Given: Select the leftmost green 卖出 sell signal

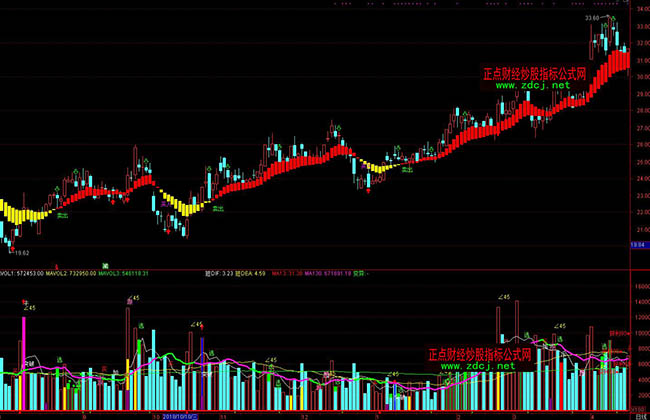Looking at the screenshot, I should 62,214.
